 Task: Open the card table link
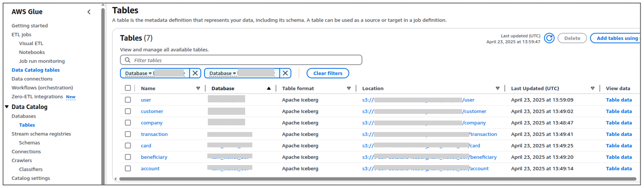tap(146, 146)
